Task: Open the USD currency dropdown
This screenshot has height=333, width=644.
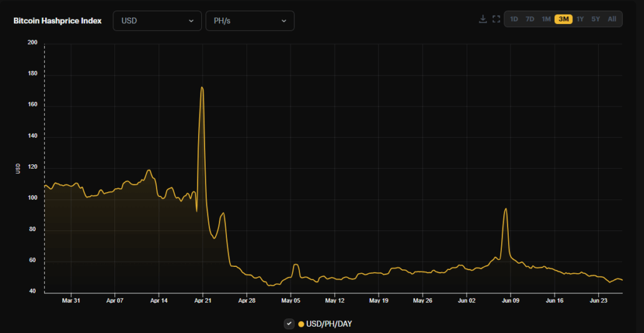Action: coord(157,21)
